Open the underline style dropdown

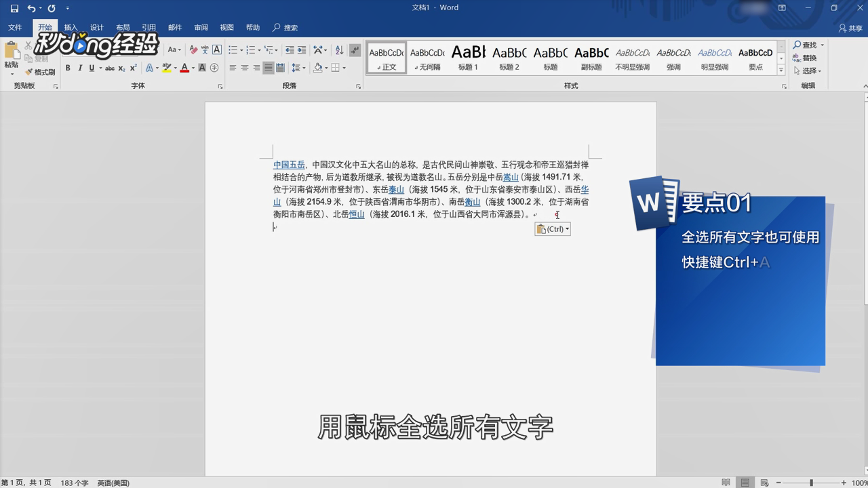click(100, 68)
